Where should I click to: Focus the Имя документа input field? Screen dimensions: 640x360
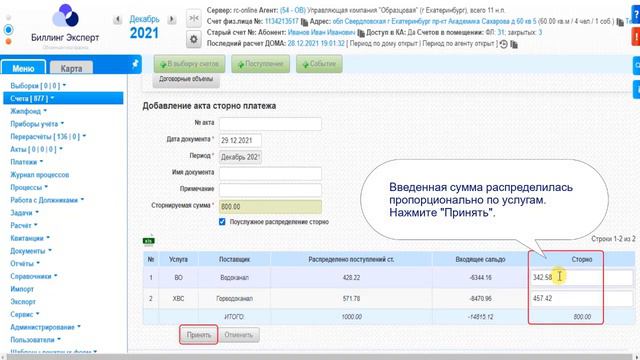pyautogui.click(x=270, y=173)
